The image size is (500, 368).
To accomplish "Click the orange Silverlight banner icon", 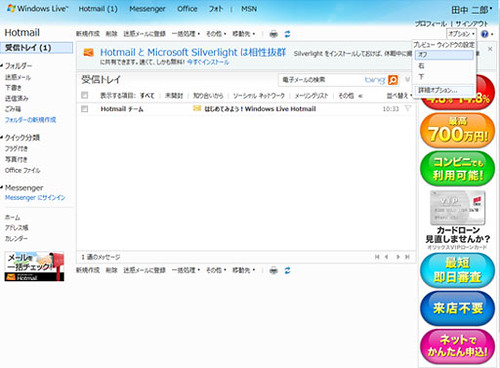I will click(88, 52).
